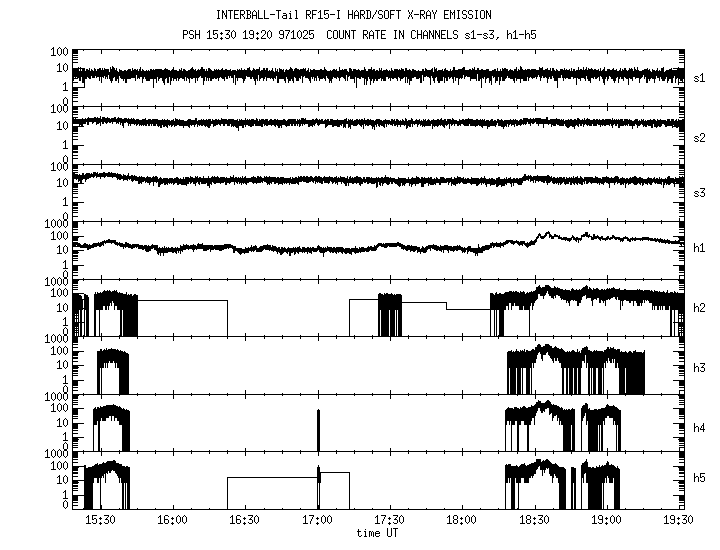
Task: Select the h2 channel label
Action: pyautogui.click(x=700, y=309)
